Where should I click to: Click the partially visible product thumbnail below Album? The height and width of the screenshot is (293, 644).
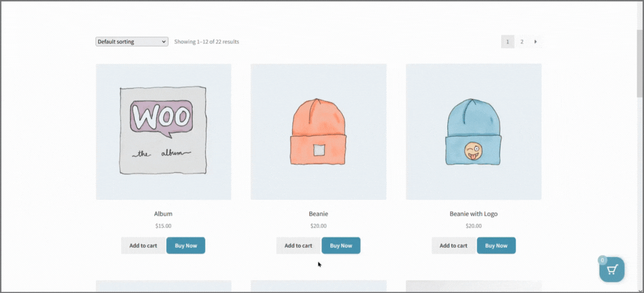[164, 286]
